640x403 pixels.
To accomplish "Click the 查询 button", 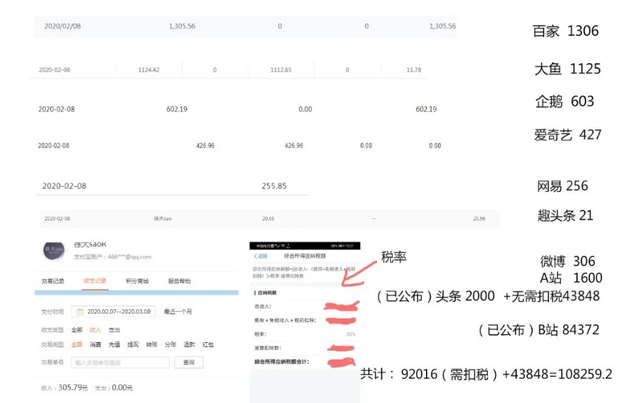I will pyautogui.click(x=189, y=363).
